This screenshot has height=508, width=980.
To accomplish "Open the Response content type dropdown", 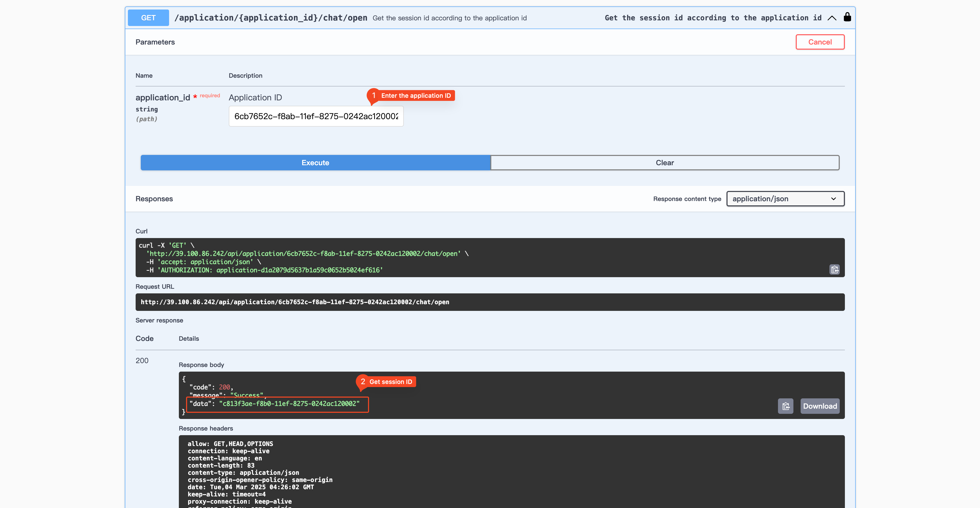I will [x=785, y=199].
